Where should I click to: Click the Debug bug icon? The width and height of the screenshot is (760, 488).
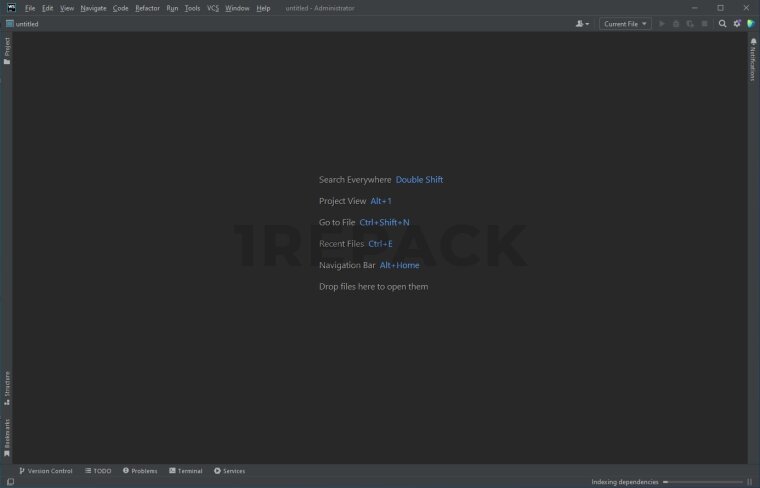coord(676,24)
